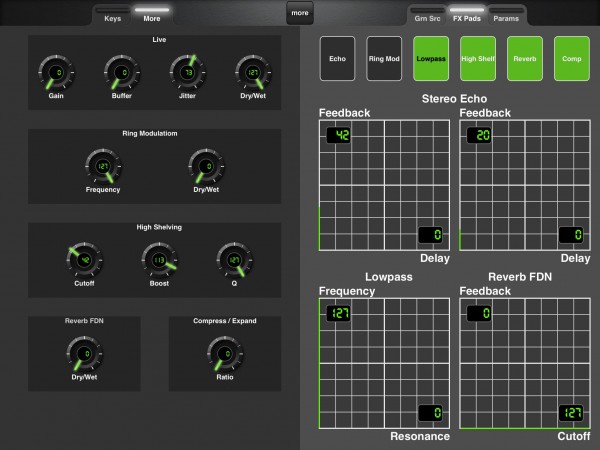Click the Reverb FDN XY pad grid
Image resolution: width=600 pixels, height=450 pixels.
point(525,364)
